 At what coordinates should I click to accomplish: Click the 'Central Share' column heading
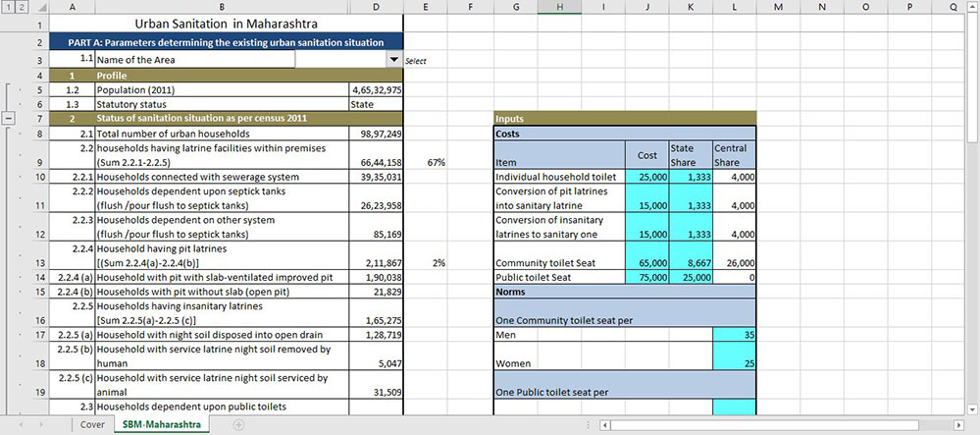[x=735, y=155]
